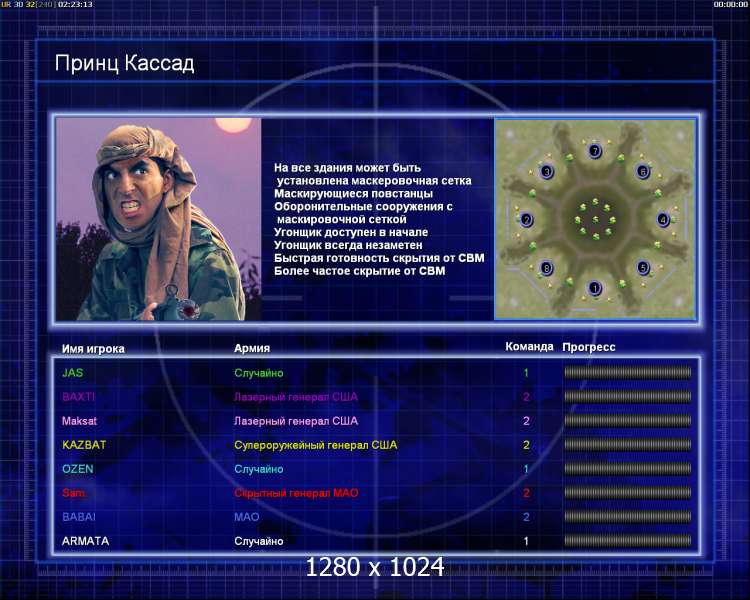
Task: Click the line "Угонщик доступен в начале"
Action: (x=351, y=233)
